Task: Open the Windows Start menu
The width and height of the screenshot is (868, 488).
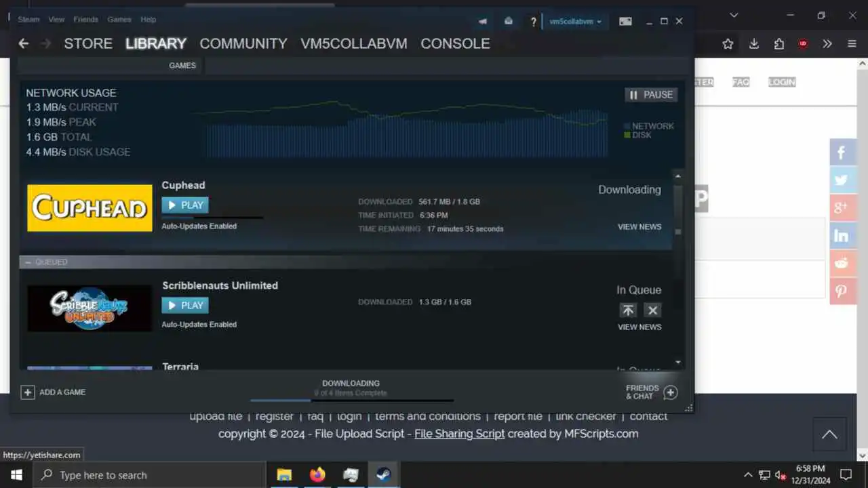Action: coord(16,475)
